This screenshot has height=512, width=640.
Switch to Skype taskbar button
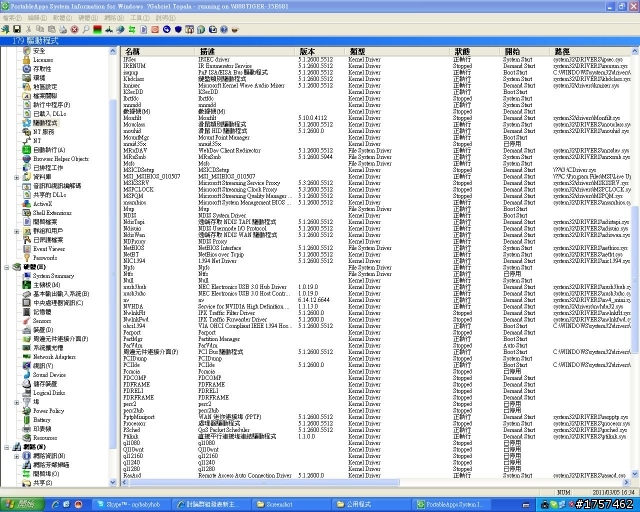(131, 505)
